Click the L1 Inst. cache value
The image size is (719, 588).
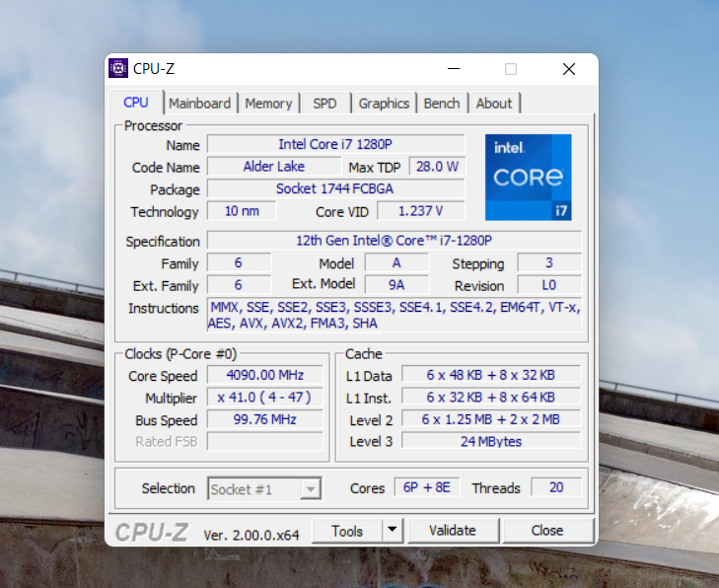[x=491, y=397]
